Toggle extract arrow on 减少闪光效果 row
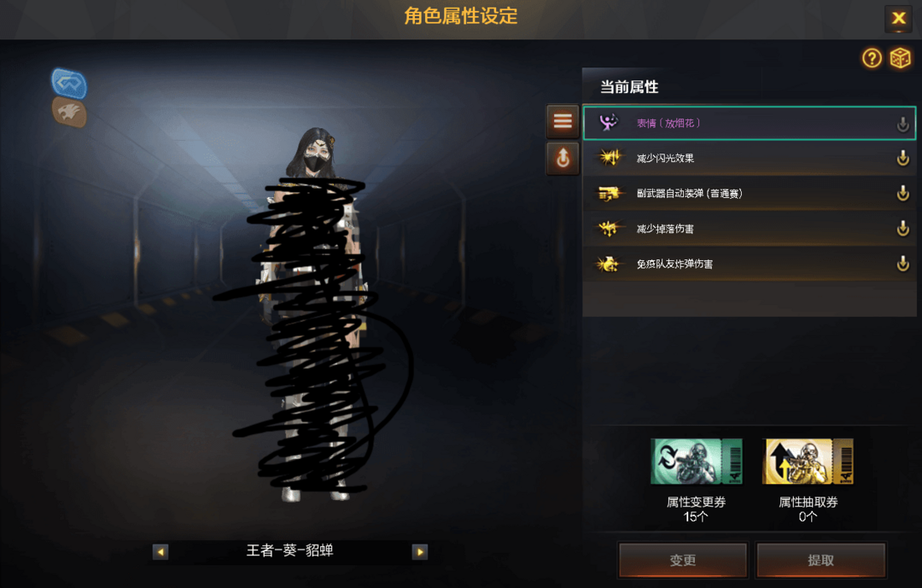922x588 pixels. tap(902, 158)
